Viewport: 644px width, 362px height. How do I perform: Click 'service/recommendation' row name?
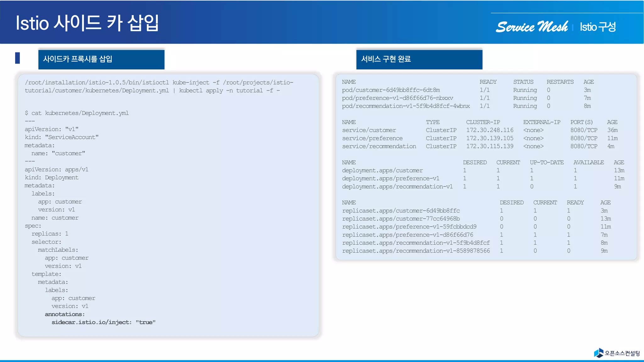pos(379,146)
